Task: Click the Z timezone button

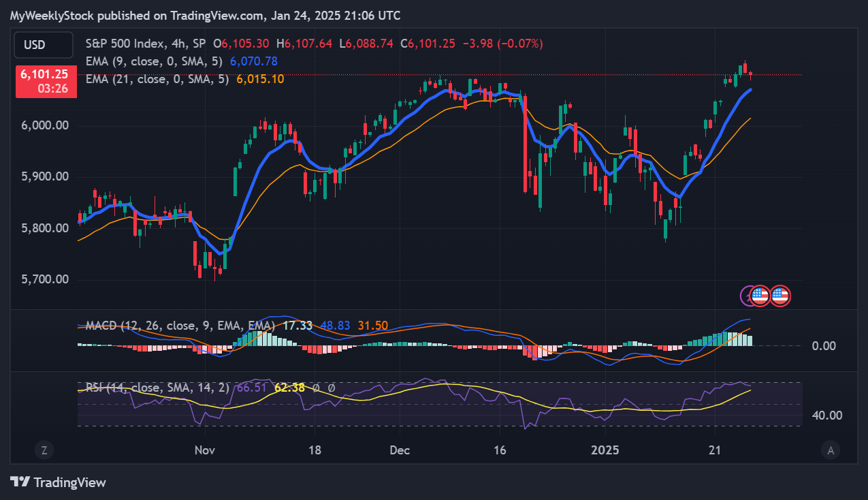Action: [44, 450]
